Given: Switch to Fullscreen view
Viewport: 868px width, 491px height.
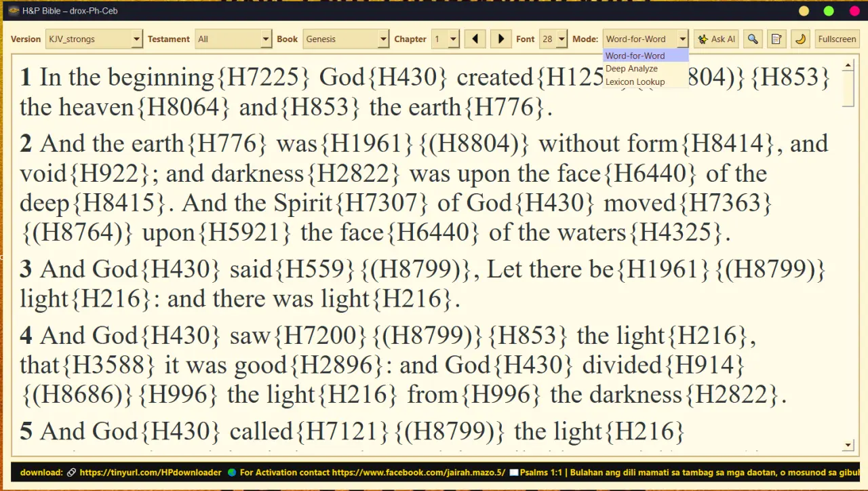Looking at the screenshot, I should pos(837,39).
